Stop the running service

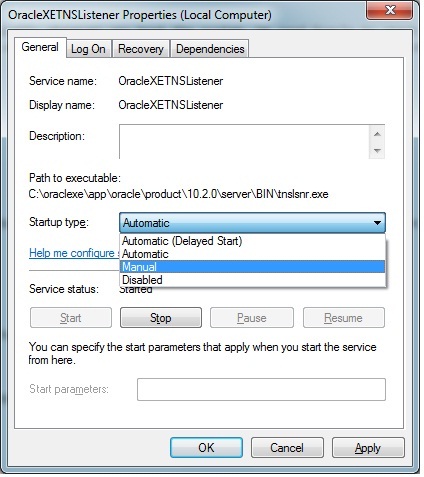(x=161, y=318)
